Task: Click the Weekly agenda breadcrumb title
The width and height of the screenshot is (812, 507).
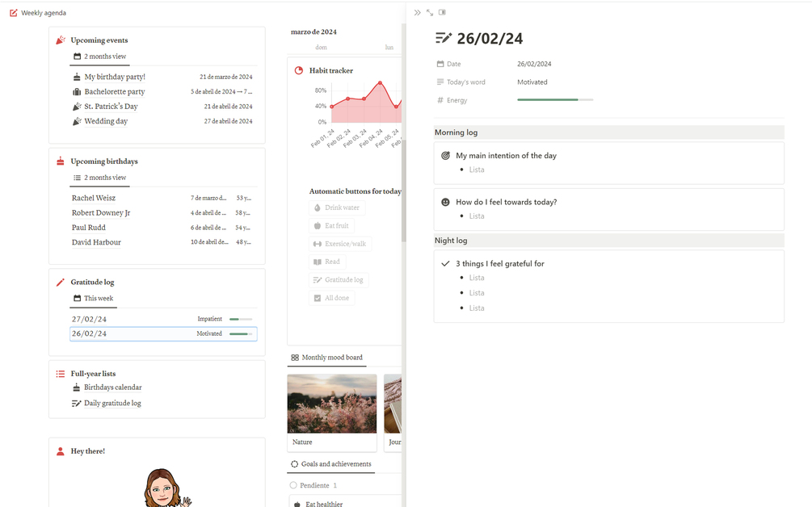Action: pos(44,13)
